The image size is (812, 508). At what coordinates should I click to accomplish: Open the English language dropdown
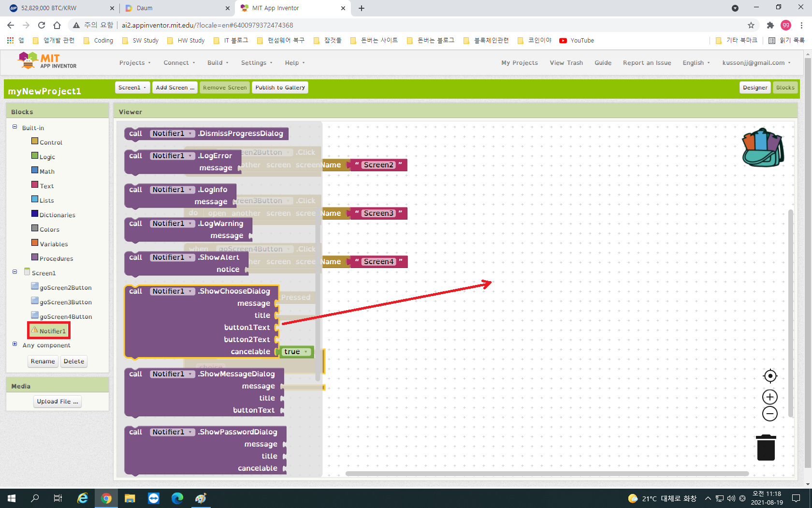pos(696,62)
